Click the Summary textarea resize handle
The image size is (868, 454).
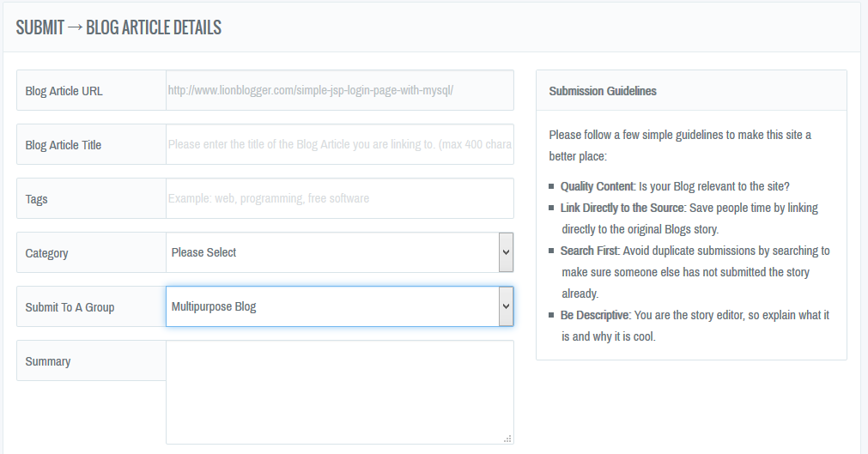click(x=507, y=438)
